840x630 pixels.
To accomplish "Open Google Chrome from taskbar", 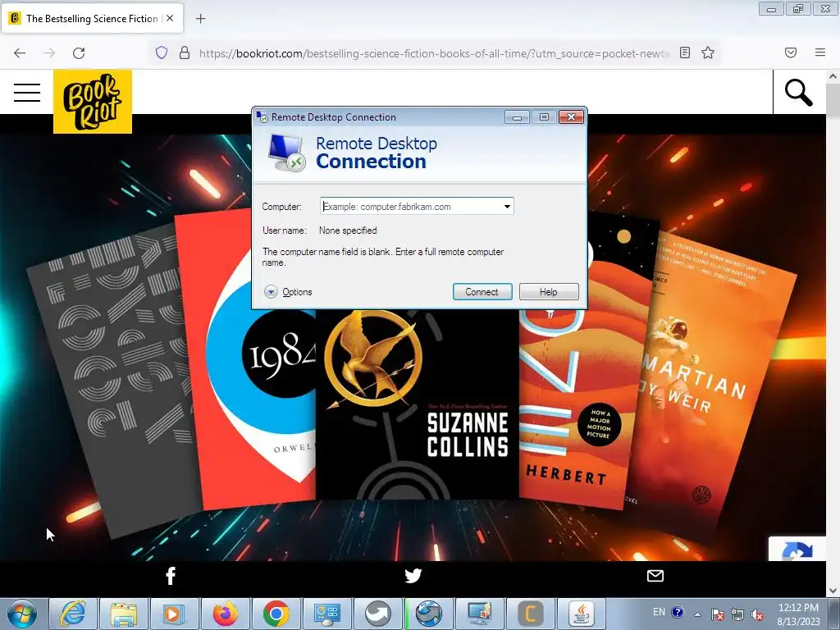I will click(x=276, y=614).
